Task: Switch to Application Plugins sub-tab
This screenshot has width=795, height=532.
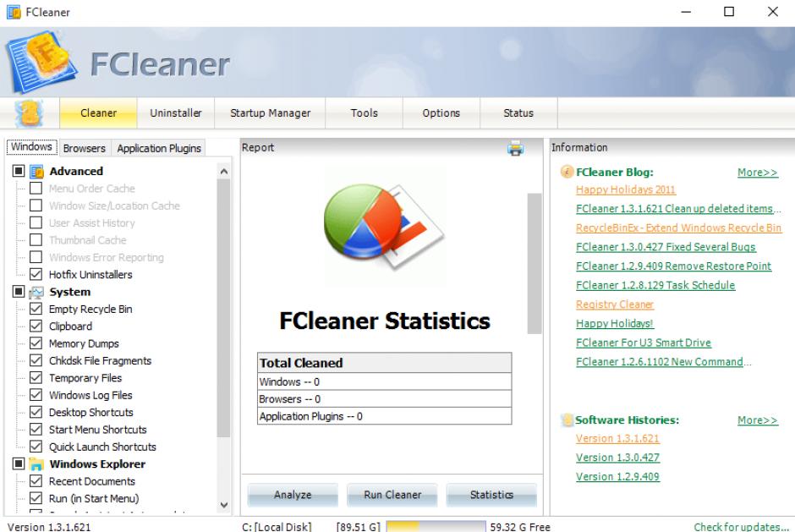Action: pos(159,148)
